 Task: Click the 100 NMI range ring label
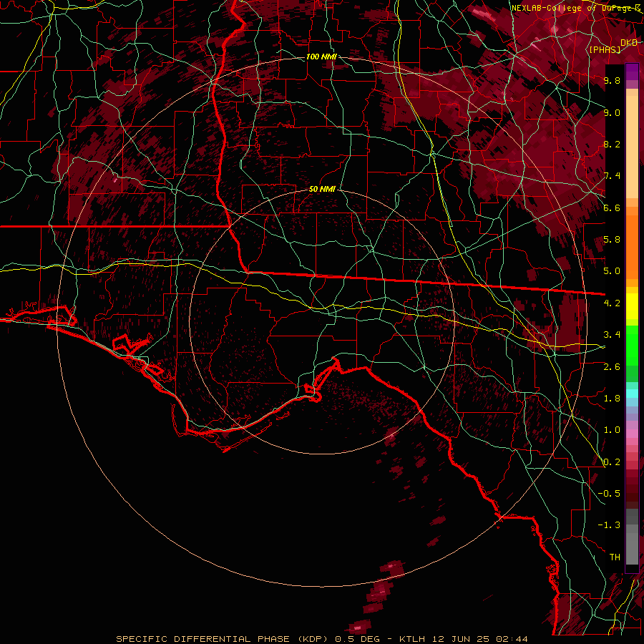(321, 57)
